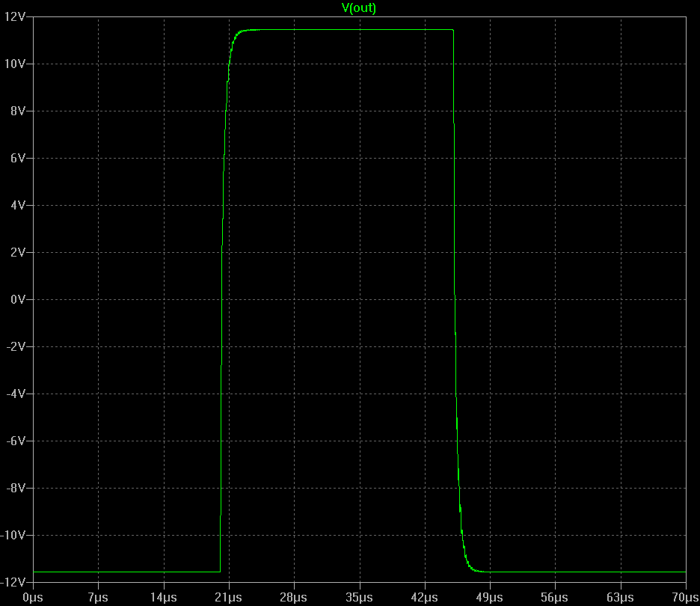The width and height of the screenshot is (700, 606).
Task: Click the -4V vertical axis label
Action: click(16, 394)
